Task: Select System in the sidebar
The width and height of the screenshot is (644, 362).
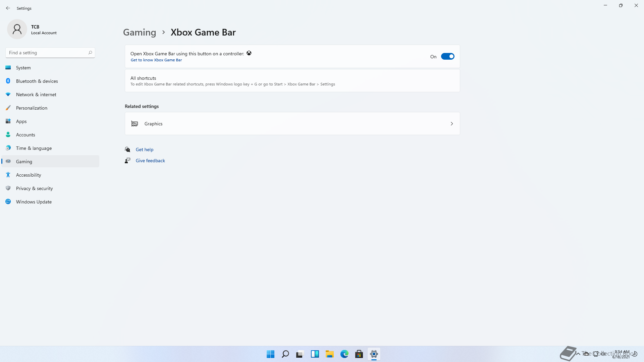Action: 50,68
